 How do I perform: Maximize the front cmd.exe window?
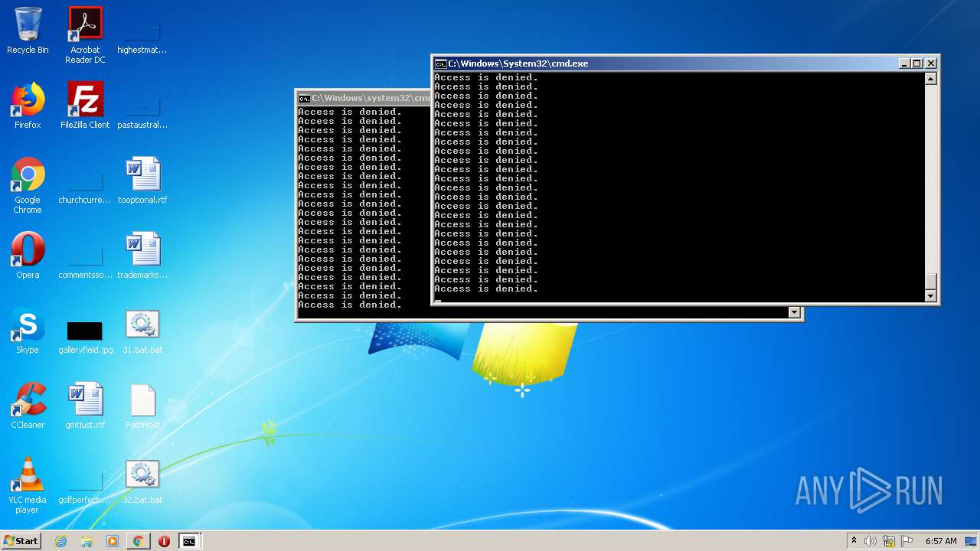tap(917, 64)
